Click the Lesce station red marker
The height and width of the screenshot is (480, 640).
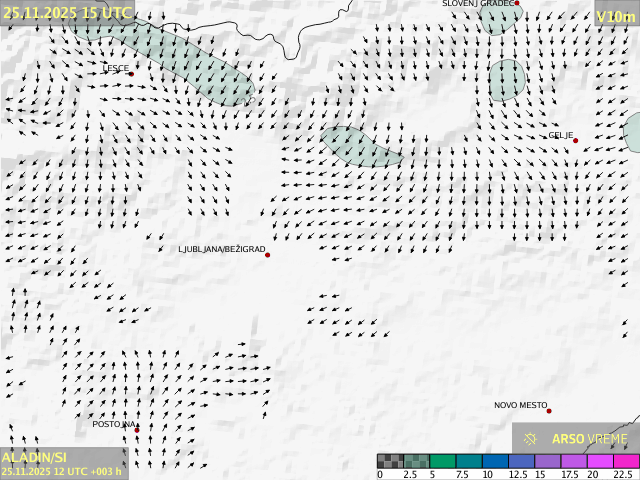[x=131, y=74]
